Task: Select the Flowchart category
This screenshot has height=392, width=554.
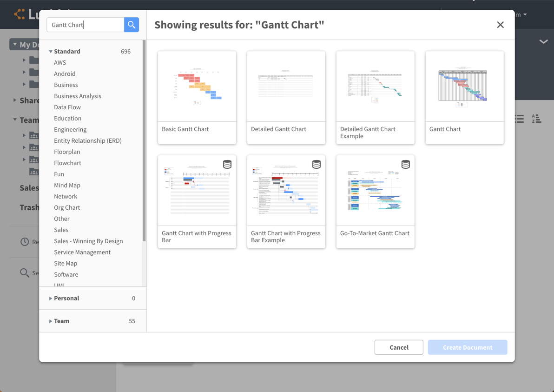Action: click(67, 163)
